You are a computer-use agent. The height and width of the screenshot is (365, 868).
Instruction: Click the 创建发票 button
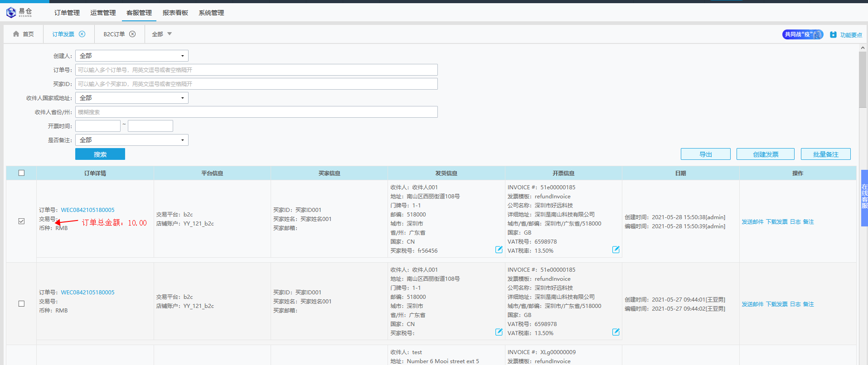coord(766,154)
